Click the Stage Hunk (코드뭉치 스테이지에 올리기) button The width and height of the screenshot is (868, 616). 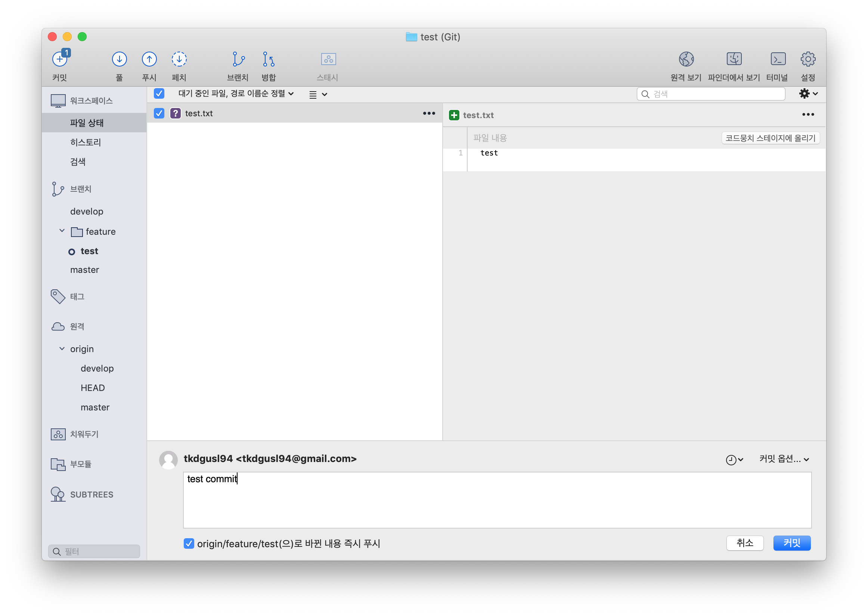click(770, 138)
